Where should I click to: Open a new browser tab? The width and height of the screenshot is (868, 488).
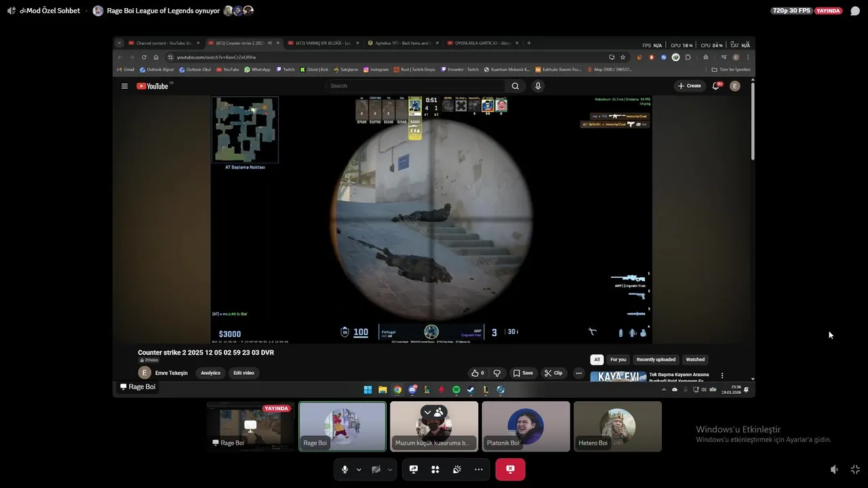click(529, 43)
